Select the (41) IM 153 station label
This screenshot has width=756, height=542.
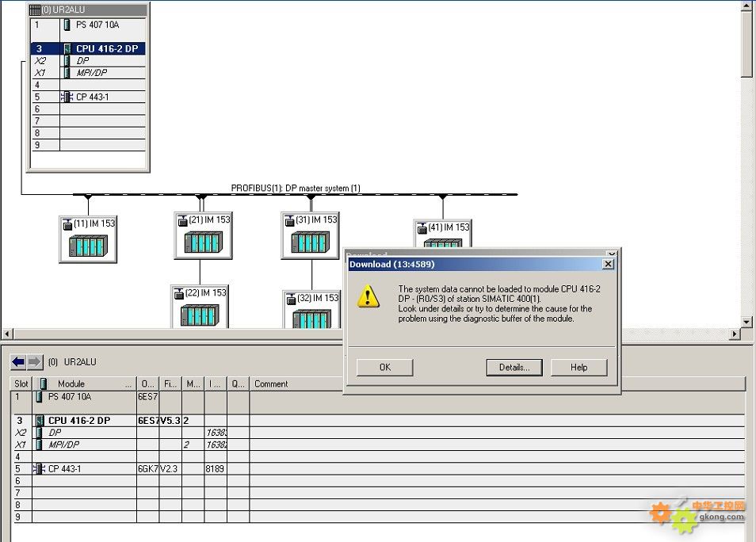pos(449,227)
